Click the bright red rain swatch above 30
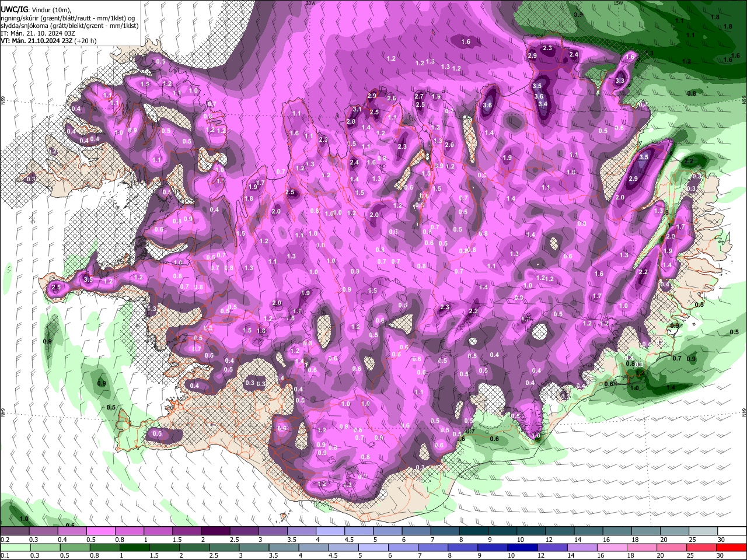 click(732, 547)
